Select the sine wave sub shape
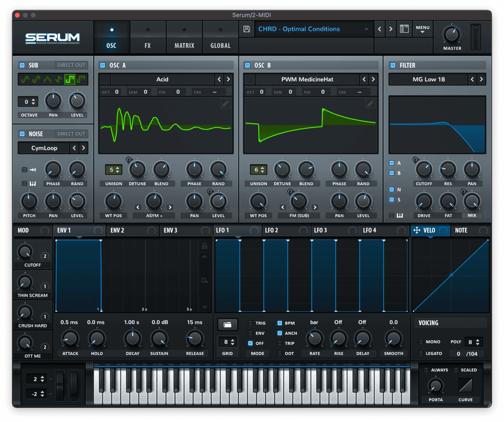504x422 pixels. 25,79
